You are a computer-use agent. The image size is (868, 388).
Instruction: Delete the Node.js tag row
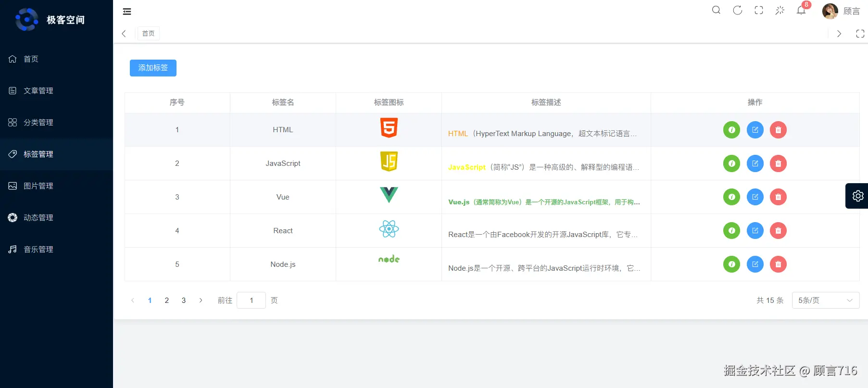point(778,264)
